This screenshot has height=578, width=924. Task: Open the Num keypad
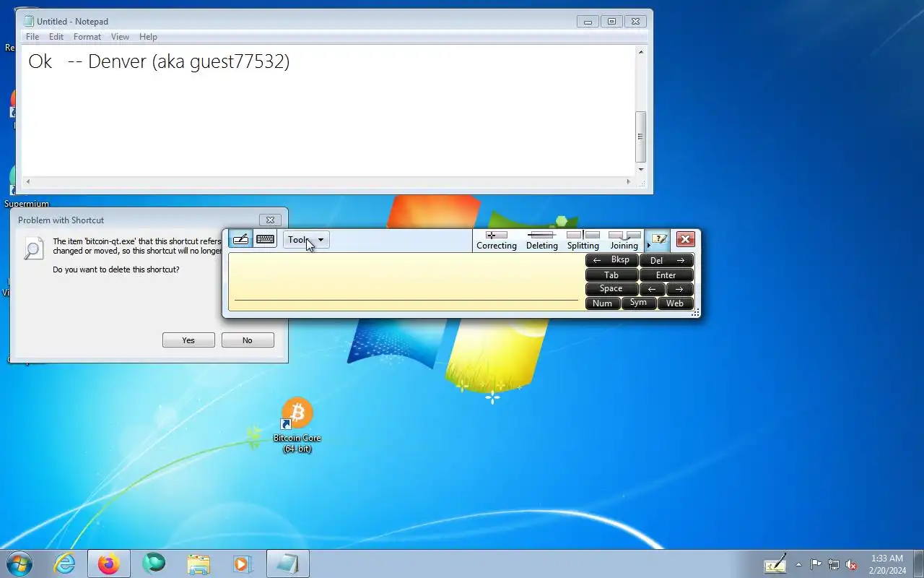tap(603, 303)
